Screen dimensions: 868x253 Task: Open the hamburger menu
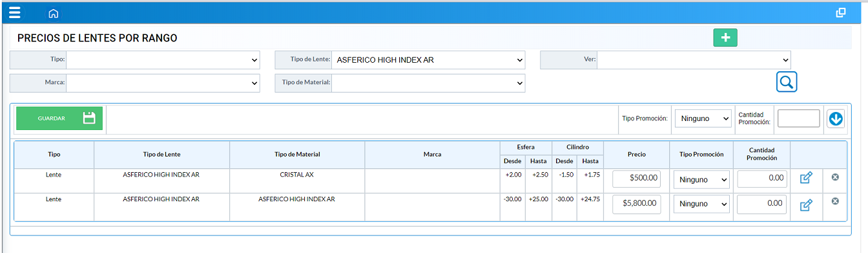click(x=14, y=12)
